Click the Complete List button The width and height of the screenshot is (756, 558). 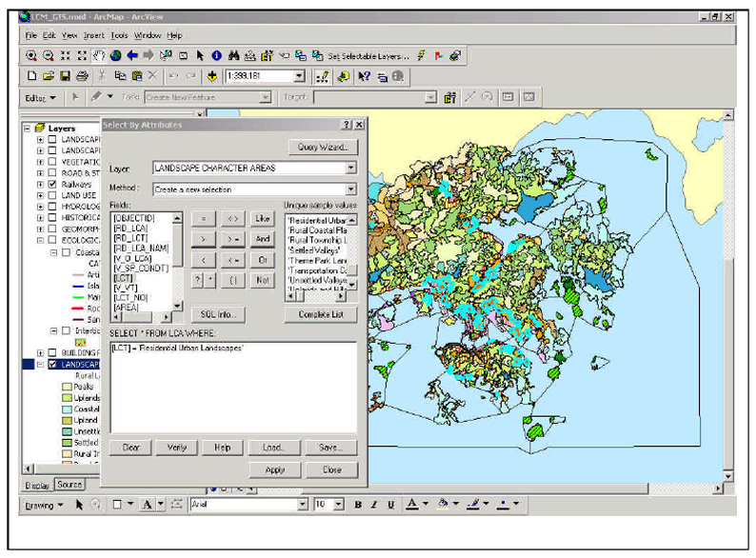321,314
